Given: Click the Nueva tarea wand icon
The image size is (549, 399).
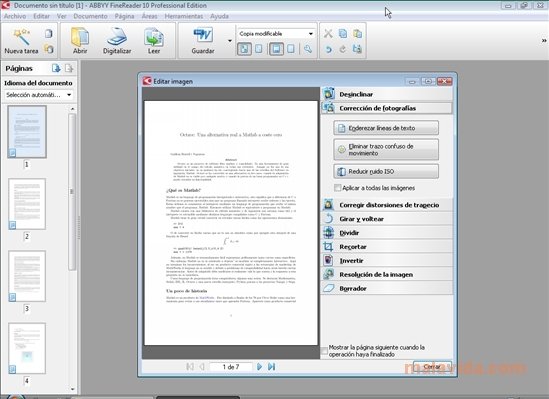Looking at the screenshot, I should tap(21, 36).
